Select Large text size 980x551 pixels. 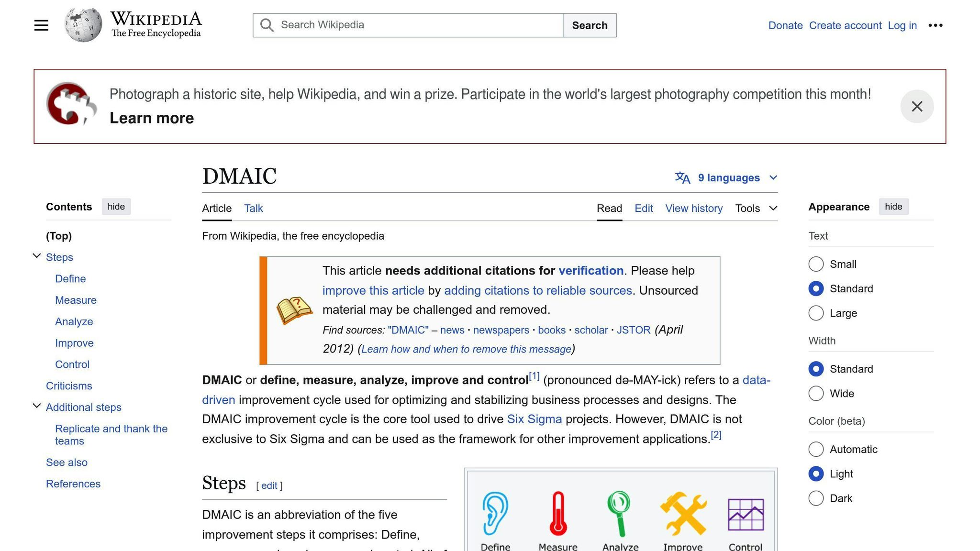tap(816, 313)
